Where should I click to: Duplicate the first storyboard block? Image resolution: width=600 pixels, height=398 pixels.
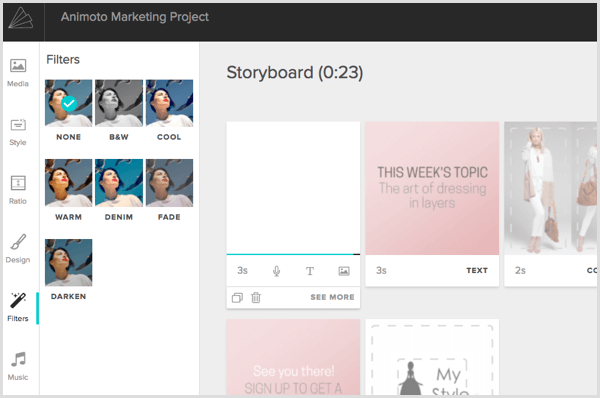pos(237,297)
